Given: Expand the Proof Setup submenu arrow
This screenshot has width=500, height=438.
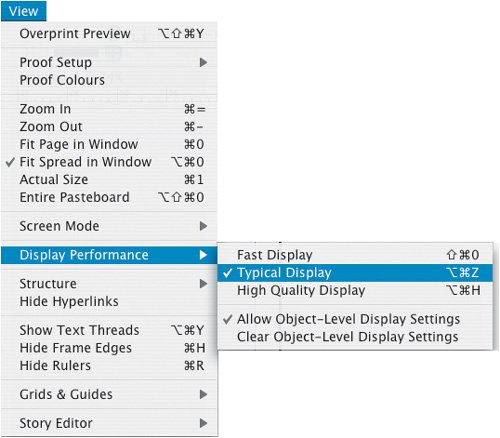Looking at the screenshot, I should click(203, 62).
